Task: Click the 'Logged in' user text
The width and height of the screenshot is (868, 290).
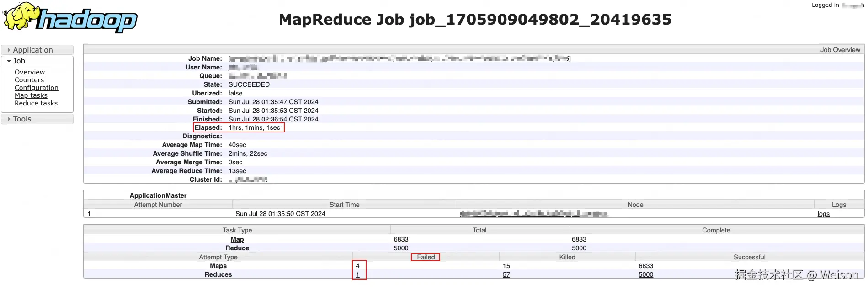Action: pos(837,5)
